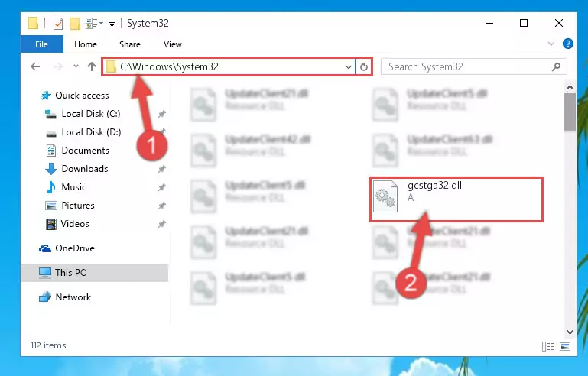Go back with the left arrow
This screenshot has height=376, width=588.
coord(35,66)
